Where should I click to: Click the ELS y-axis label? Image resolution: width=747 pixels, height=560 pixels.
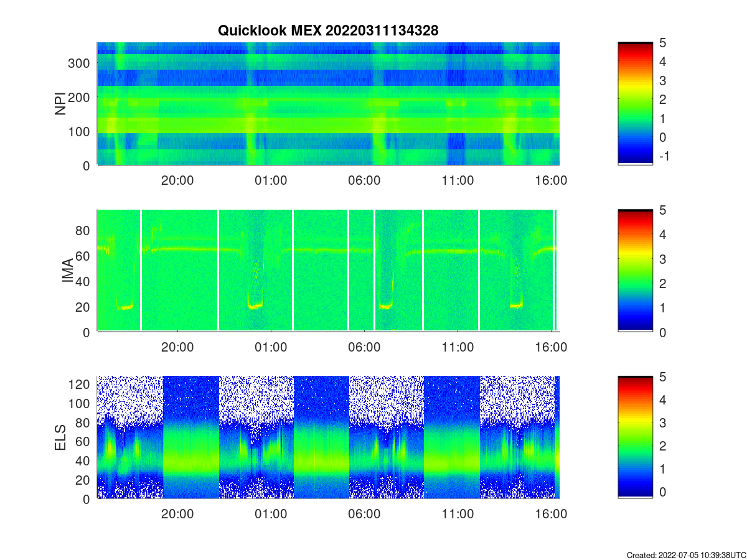(x=61, y=437)
